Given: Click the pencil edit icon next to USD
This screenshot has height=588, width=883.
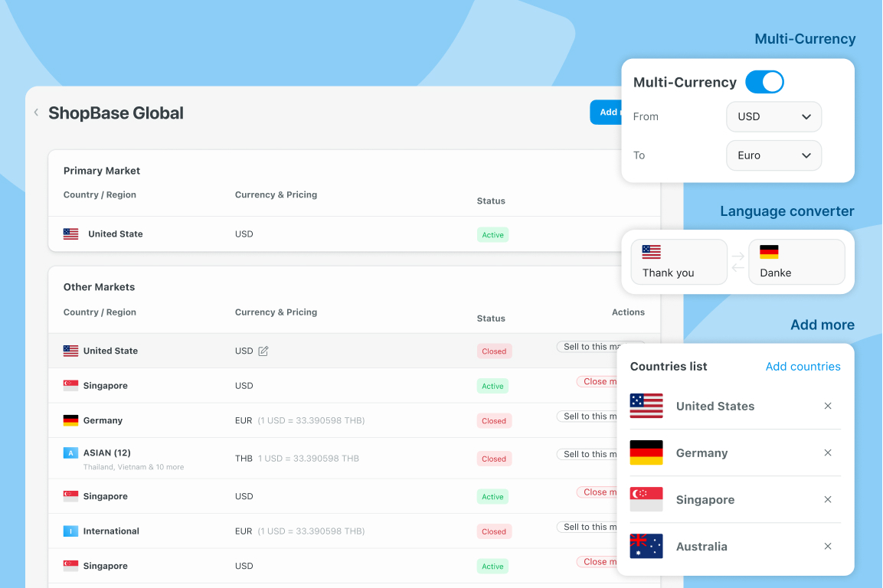Looking at the screenshot, I should (x=263, y=351).
